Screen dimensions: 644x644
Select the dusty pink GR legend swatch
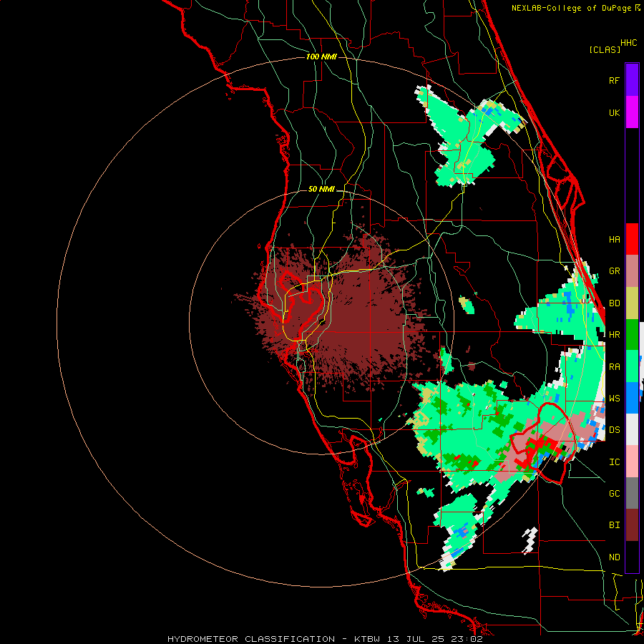click(632, 270)
